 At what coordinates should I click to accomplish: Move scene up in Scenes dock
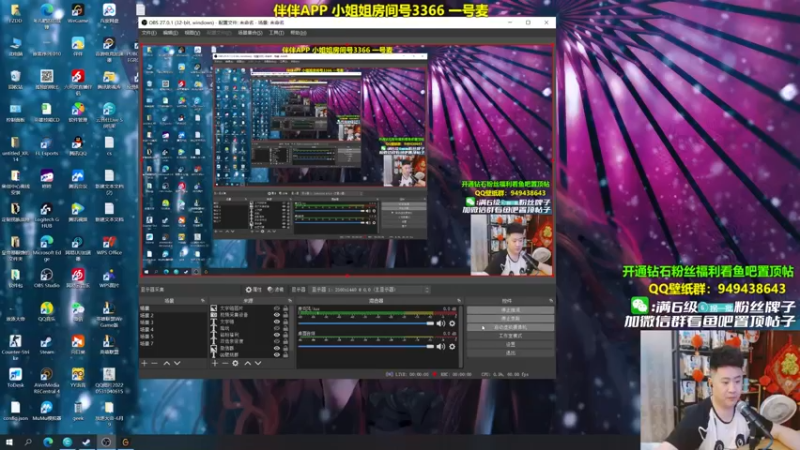[167, 363]
